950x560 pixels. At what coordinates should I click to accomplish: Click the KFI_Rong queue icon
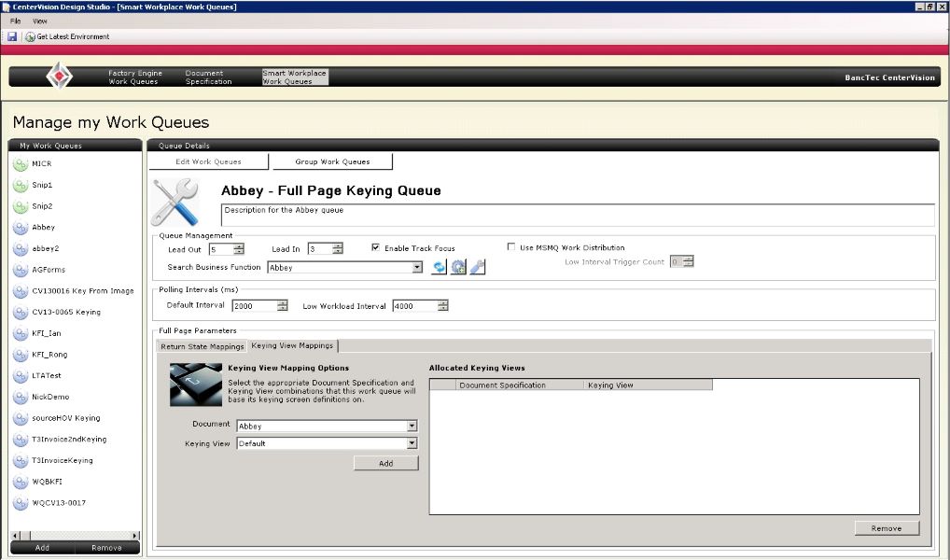[x=21, y=356]
